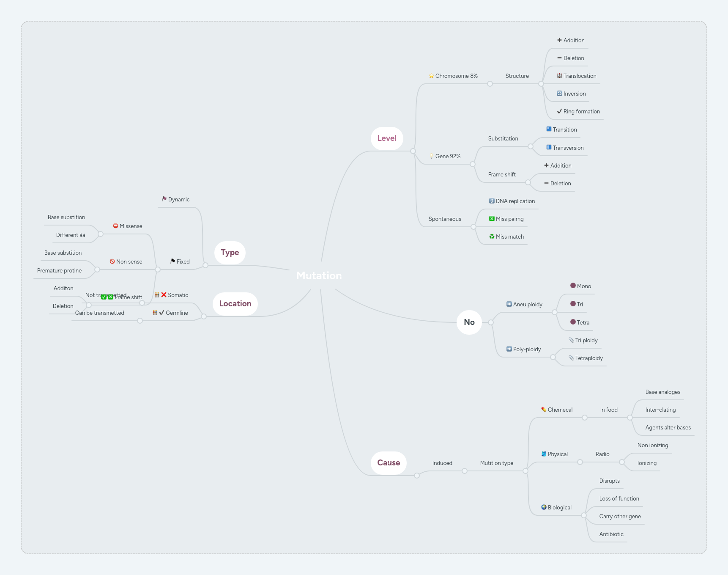Viewport: 728px width, 575px height.
Task: Click the red X icon on Somatic node
Action: [x=164, y=294]
